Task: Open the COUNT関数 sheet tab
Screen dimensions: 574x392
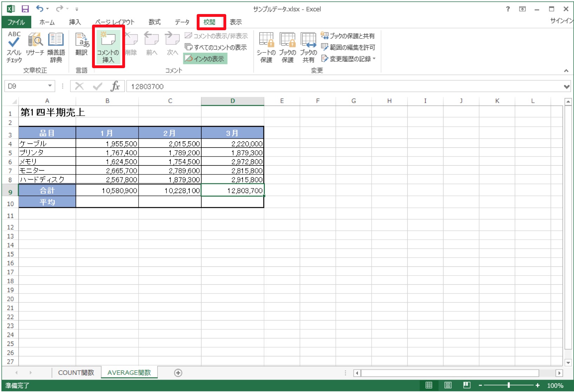Action: (x=76, y=373)
